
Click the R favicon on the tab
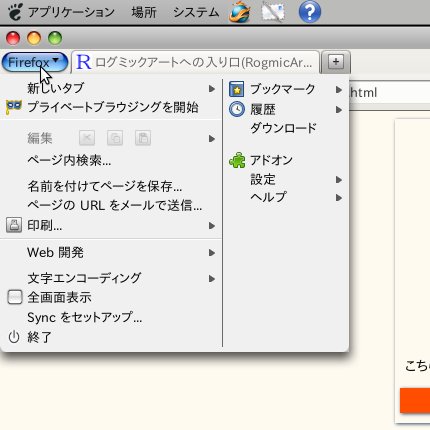coord(83,62)
